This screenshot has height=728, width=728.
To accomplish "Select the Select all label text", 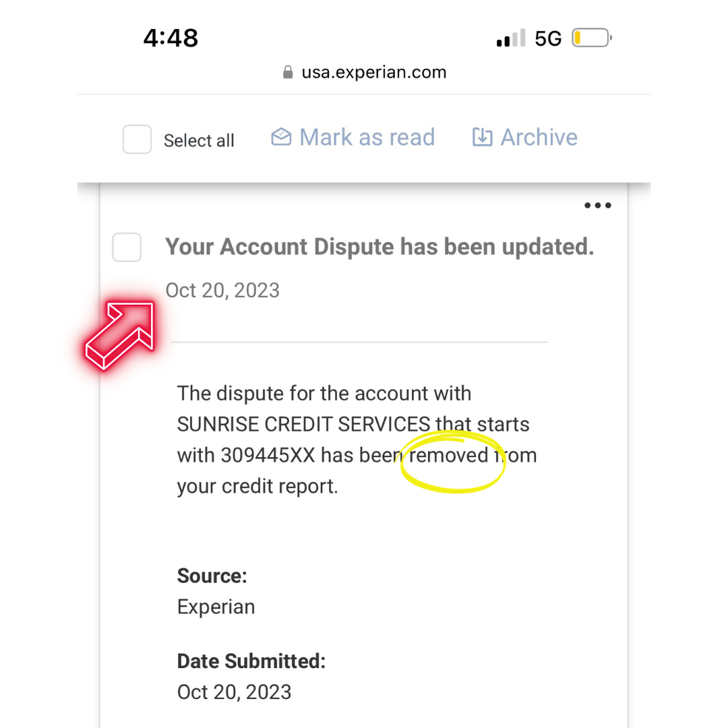I will 199,141.
